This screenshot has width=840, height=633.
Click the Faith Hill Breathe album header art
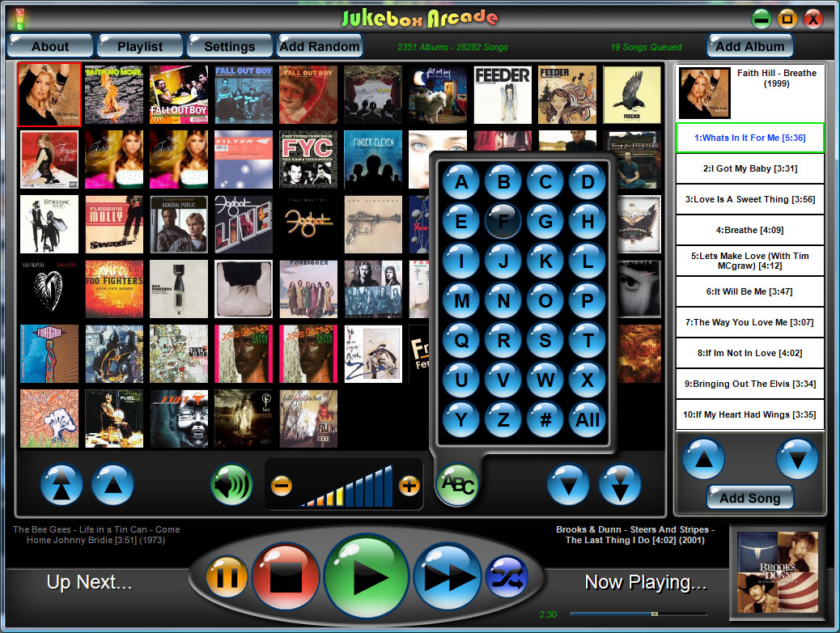[x=705, y=93]
